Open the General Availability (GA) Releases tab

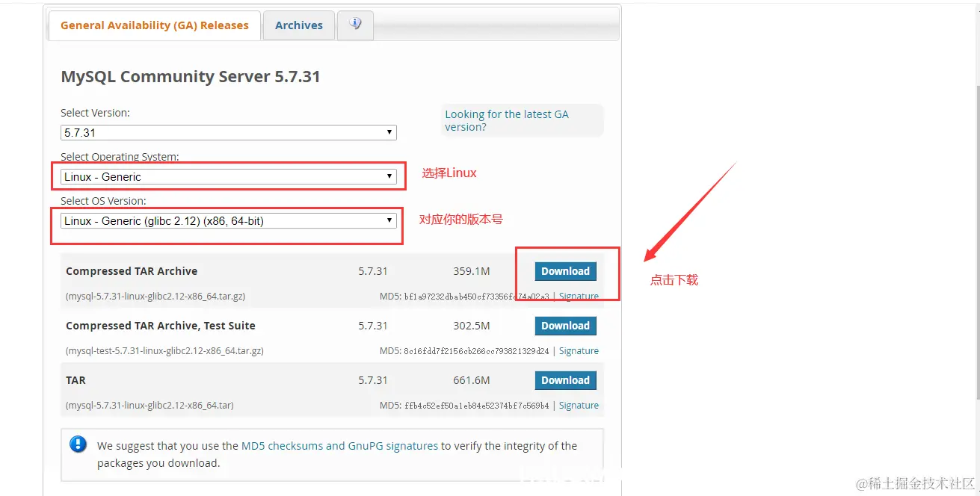click(154, 25)
